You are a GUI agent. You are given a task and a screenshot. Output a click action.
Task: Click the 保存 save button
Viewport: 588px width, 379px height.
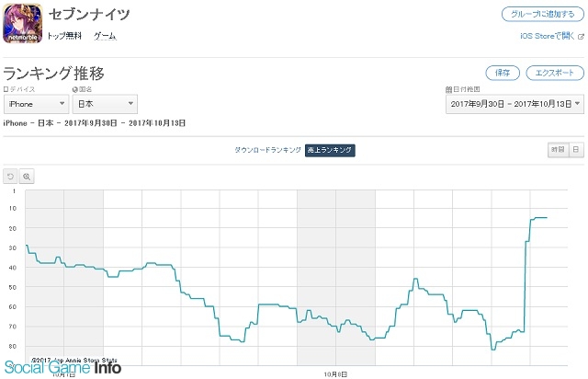tap(503, 73)
